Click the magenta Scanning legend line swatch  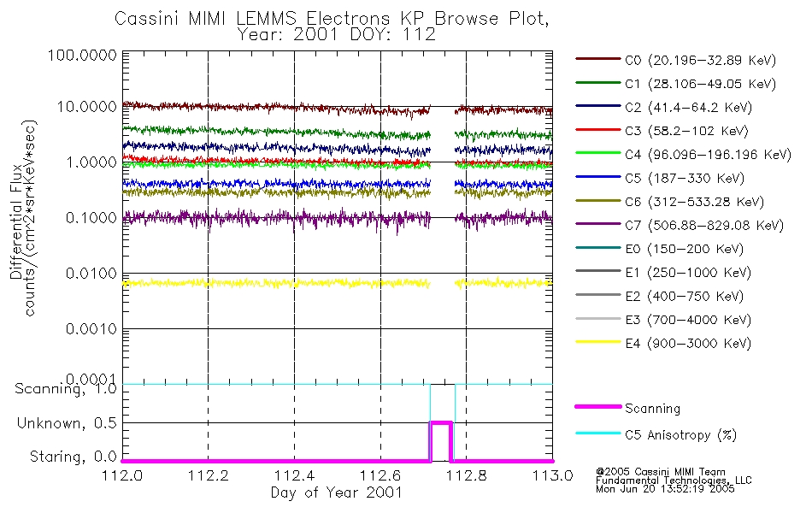pyautogui.click(x=597, y=407)
